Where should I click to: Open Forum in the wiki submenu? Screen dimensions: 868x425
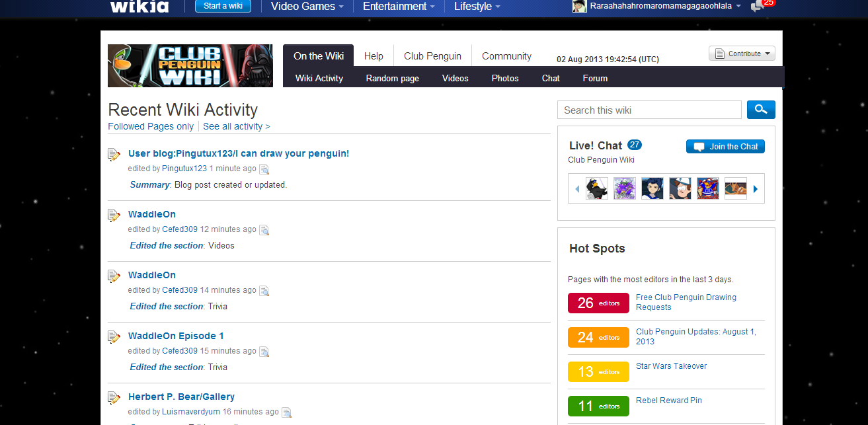click(x=595, y=78)
